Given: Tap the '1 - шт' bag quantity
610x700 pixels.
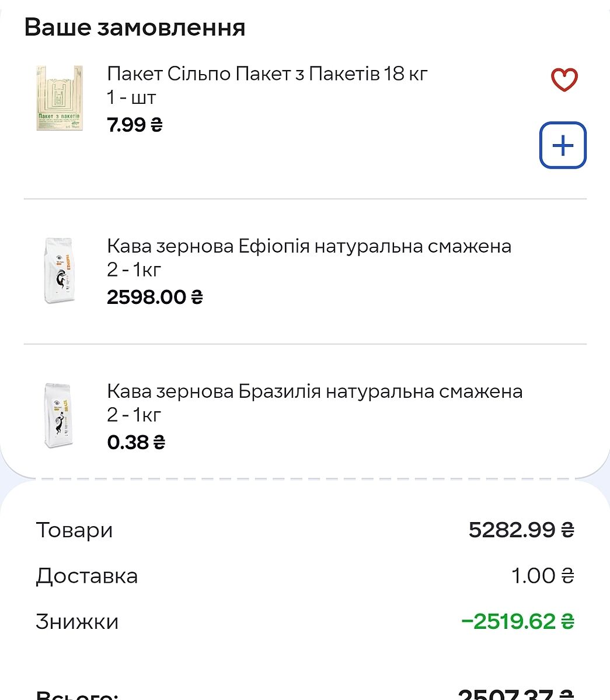Looking at the screenshot, I should tap(131, 98).
